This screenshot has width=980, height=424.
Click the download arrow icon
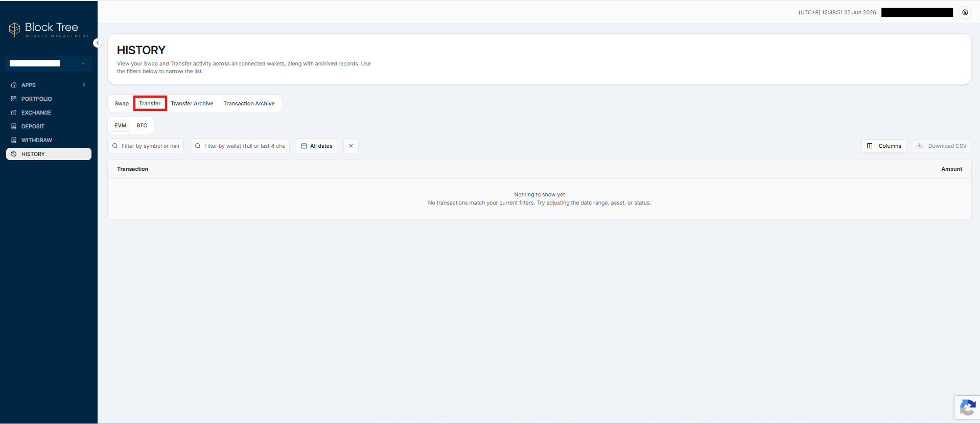click(919, 146)
